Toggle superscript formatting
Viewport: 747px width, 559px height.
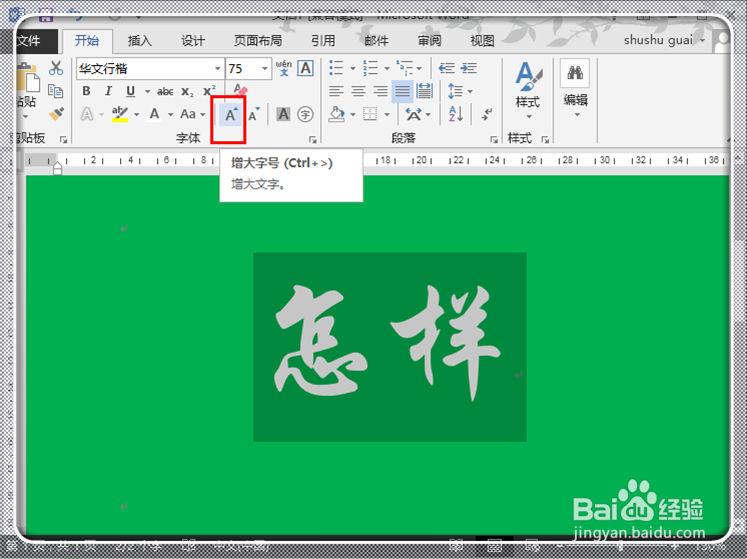(x=209, y=91)
